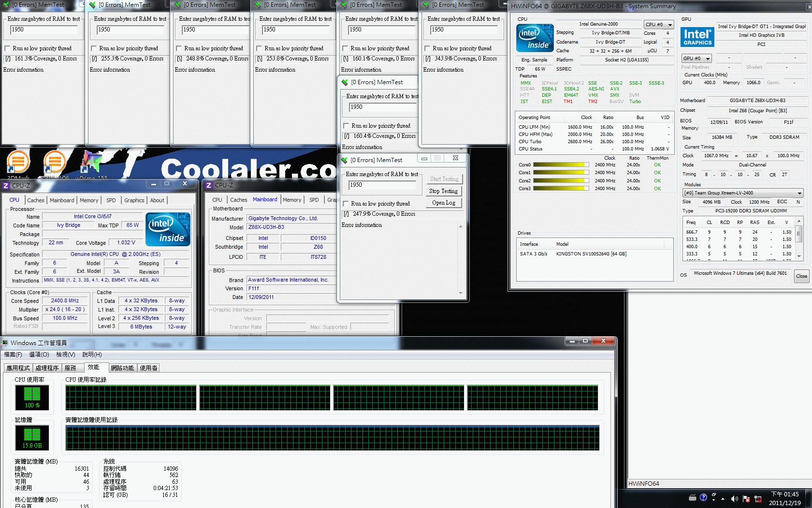Click the title icon of the 343.9% coverage MemTest window

pos(426,5)
